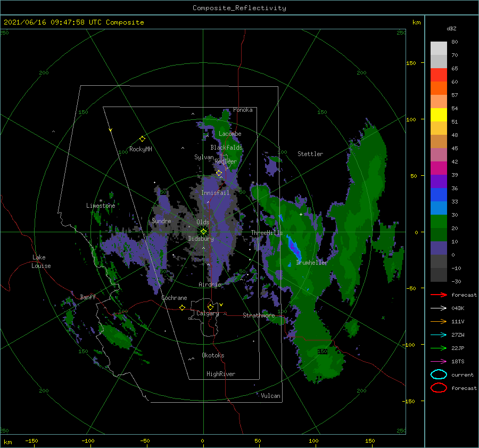Click the HighRiver city label

point(220,374)
